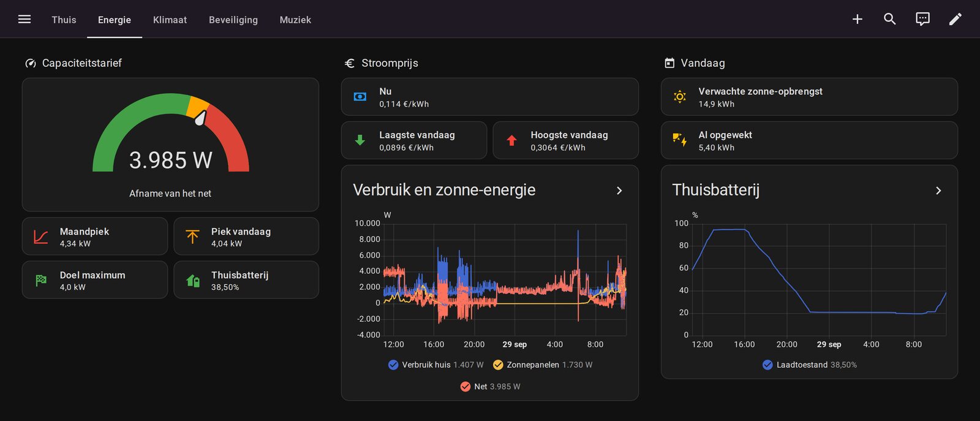980x421 pixels.
Task: Expand the Verbruik en zonne-energie chevron
Action: pos(619,191)
